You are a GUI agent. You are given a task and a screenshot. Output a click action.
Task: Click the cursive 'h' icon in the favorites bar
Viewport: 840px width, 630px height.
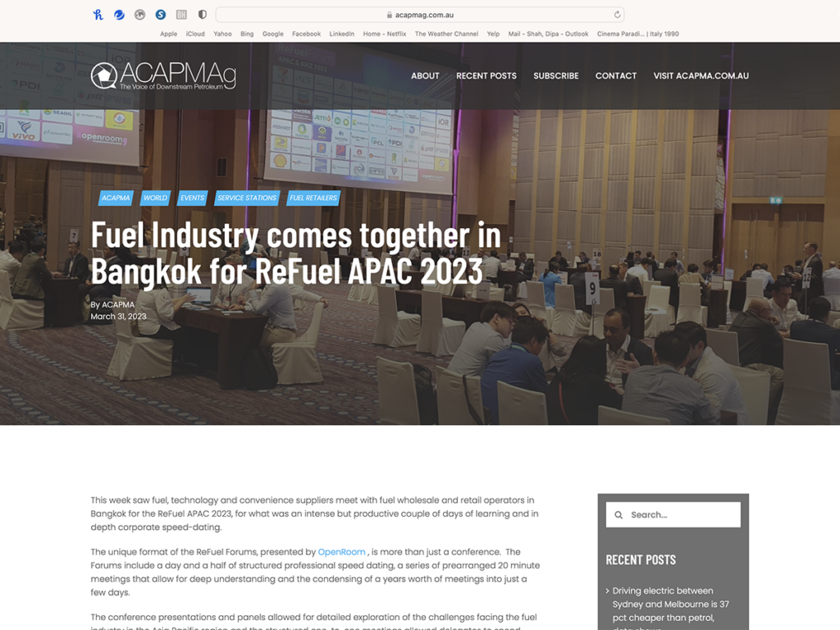[x=98, y=14]
